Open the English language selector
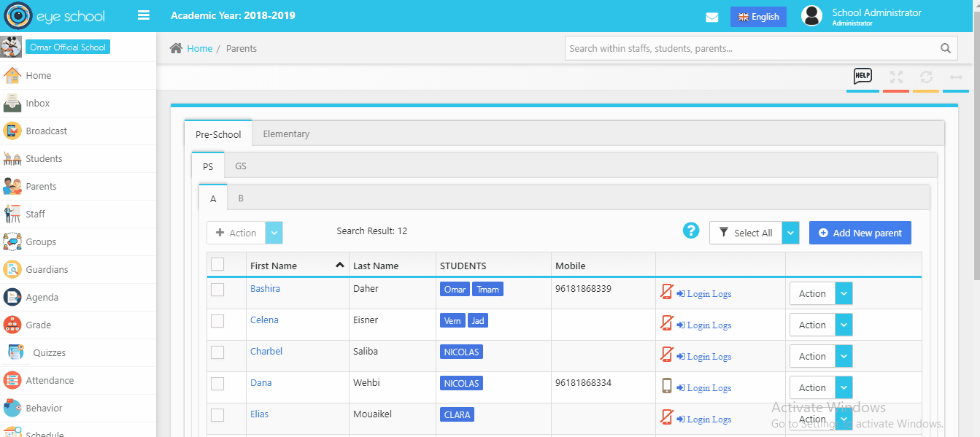Viewport: 980px width, 437px height. [758, 17]
